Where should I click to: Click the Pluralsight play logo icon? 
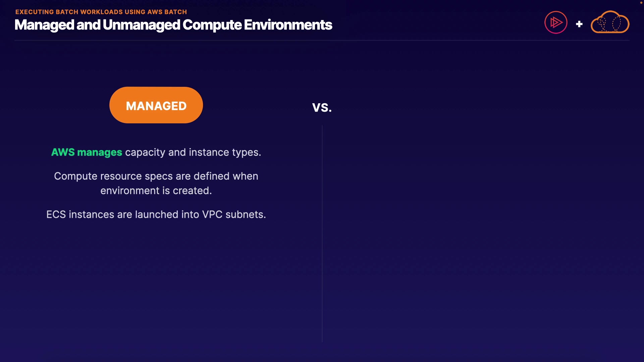[555, 22]
